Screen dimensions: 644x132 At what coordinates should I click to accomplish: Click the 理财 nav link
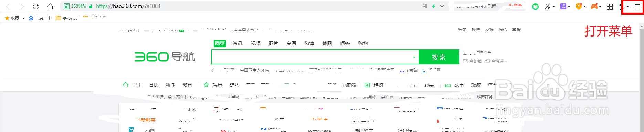[x=379, y=85]
